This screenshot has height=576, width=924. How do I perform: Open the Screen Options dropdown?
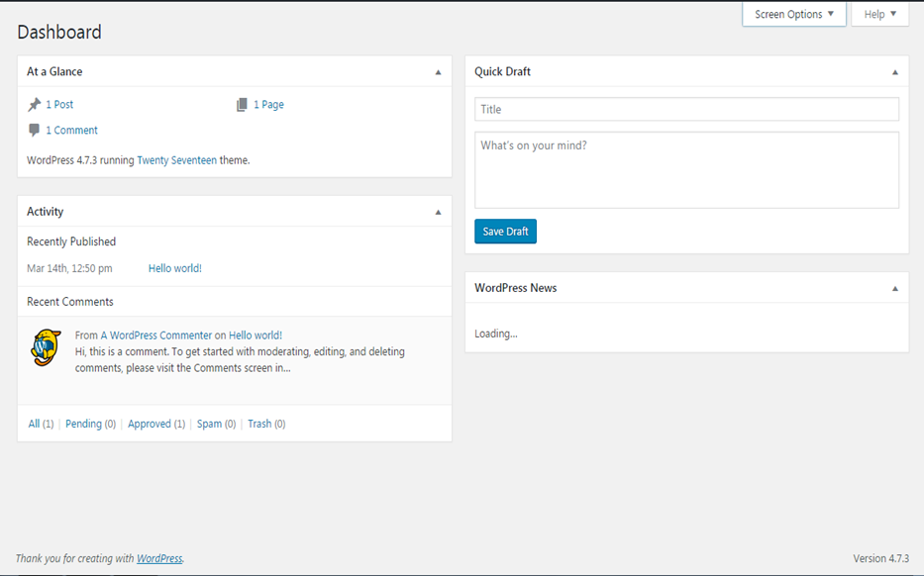click(793, 14)
